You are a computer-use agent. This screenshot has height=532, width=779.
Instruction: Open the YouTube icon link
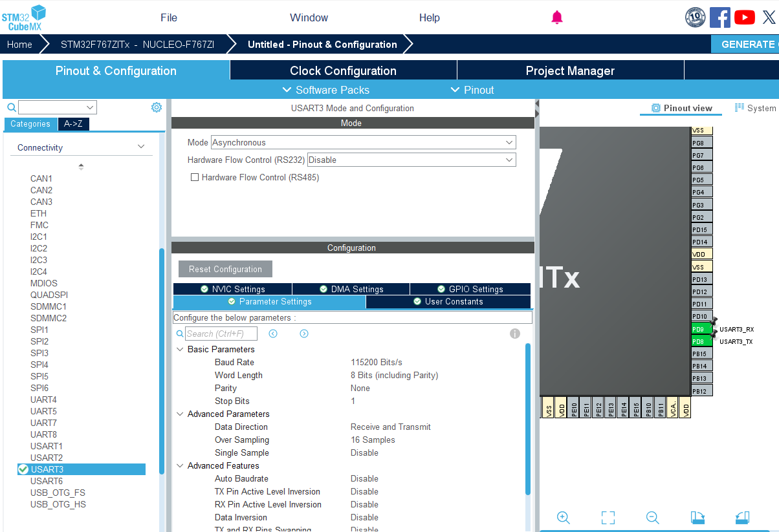click(x=744, y=17)
